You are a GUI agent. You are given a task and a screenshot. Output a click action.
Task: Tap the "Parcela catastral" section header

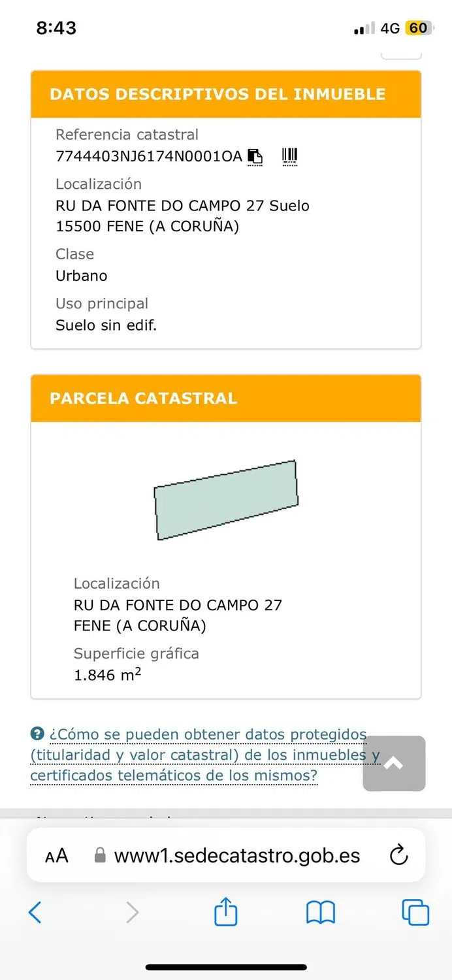click(143, 399)
